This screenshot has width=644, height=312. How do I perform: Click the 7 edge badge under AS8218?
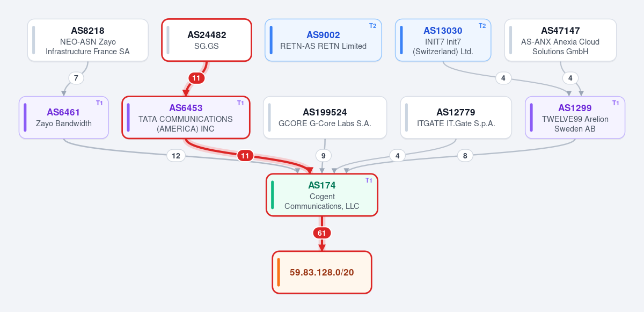pyautogui.click(x=76, y=78)
